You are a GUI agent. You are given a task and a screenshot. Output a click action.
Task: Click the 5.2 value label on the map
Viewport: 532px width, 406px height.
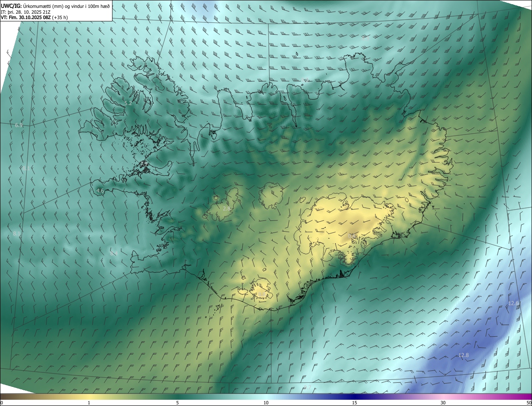(128, 103)
